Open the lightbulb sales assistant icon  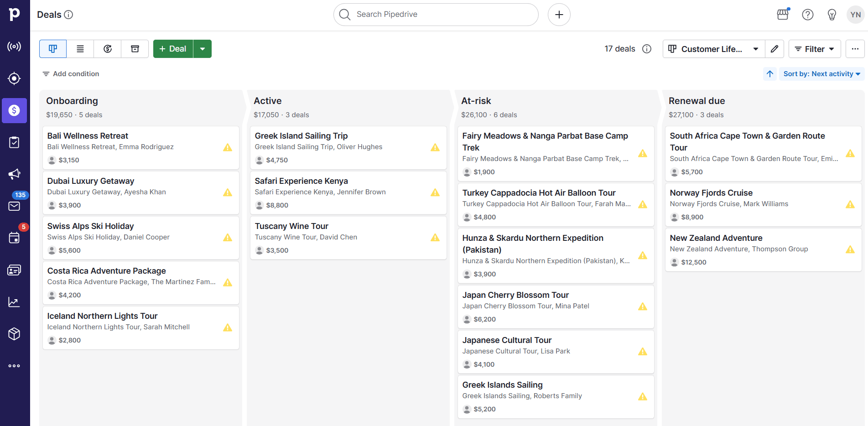[x=832, y=15]
